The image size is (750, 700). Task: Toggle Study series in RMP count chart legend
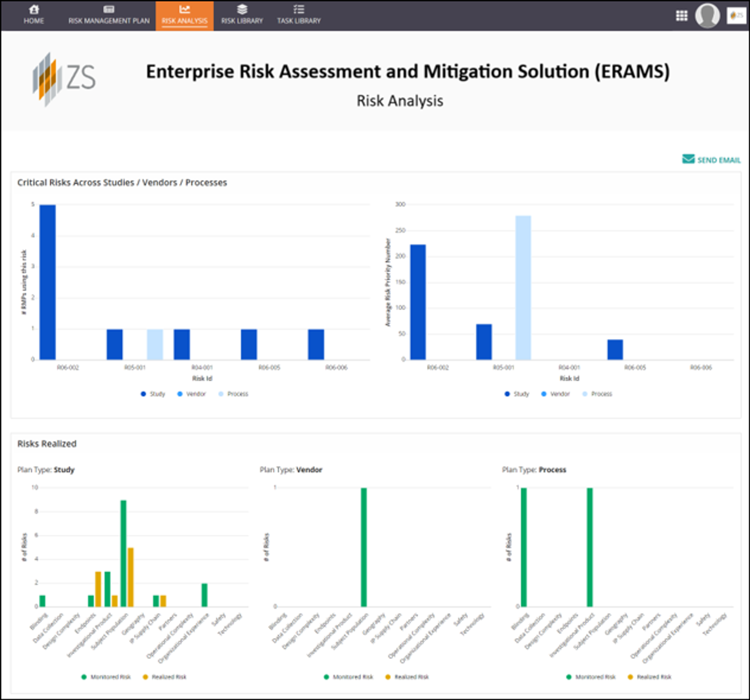point(153,394)
